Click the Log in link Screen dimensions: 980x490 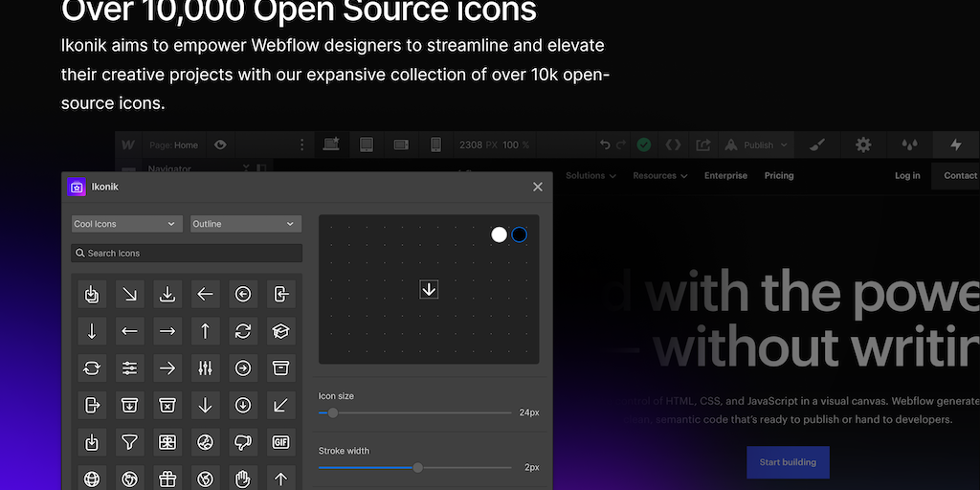907,176
